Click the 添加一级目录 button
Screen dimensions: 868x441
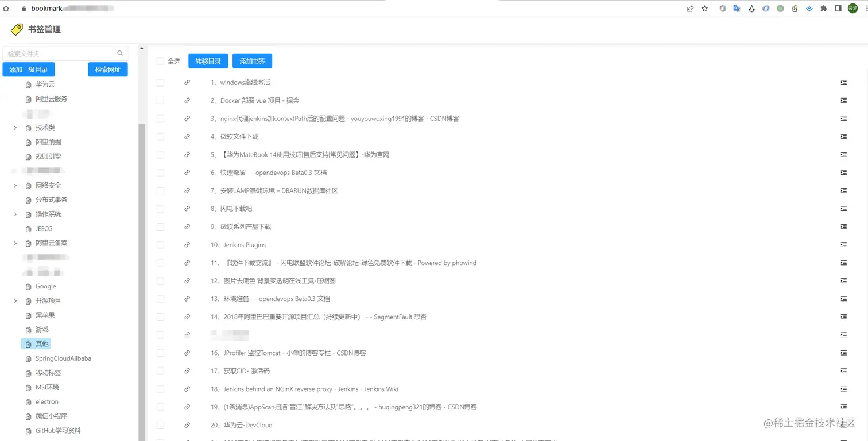pos(29,69)
